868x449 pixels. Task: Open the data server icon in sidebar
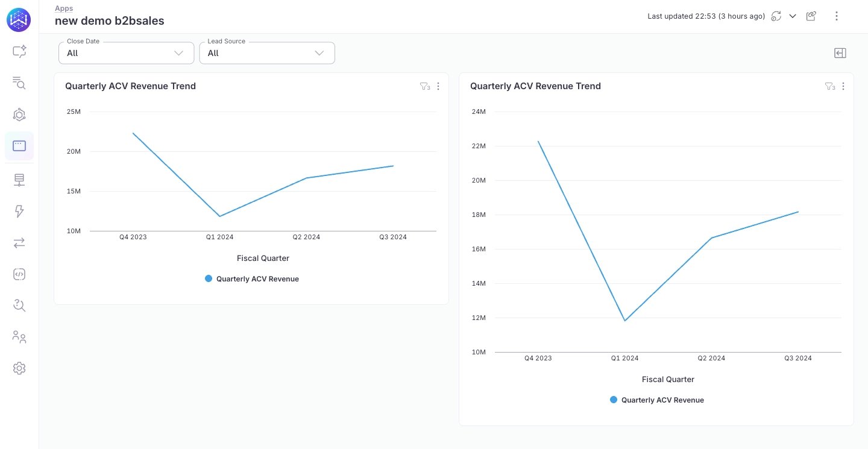[19, 180]
